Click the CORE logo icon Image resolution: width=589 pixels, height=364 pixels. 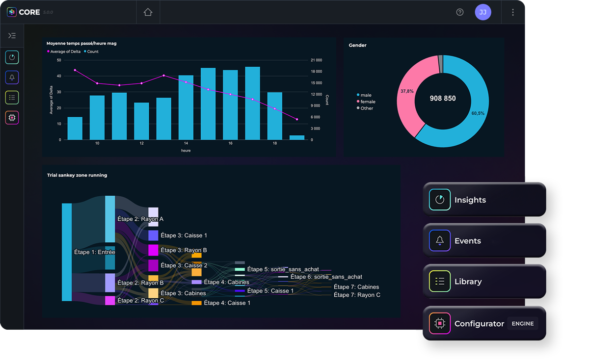(x=12, y=12)
